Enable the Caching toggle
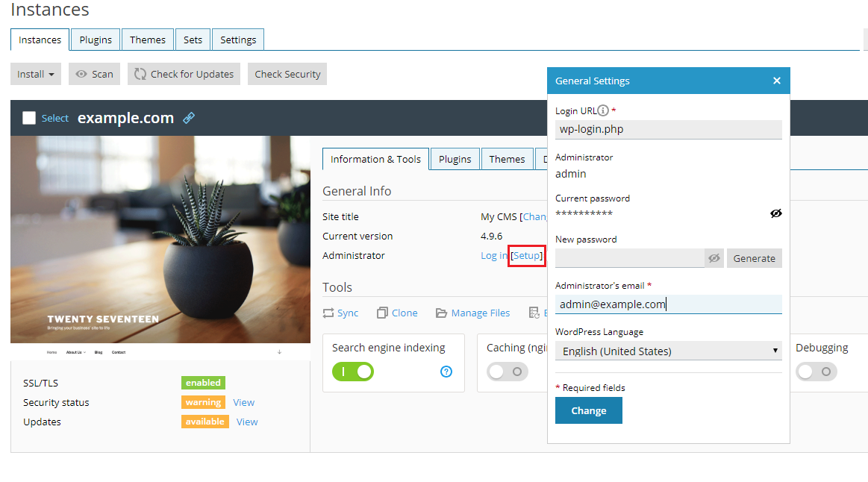Screen dimensions: 868x482 pyautogui.click(x=508, y=371)
